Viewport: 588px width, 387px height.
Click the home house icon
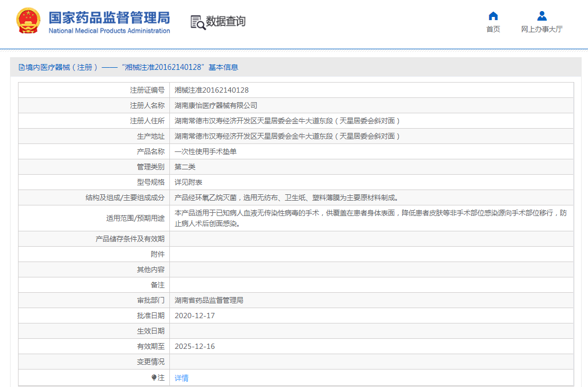493,16
